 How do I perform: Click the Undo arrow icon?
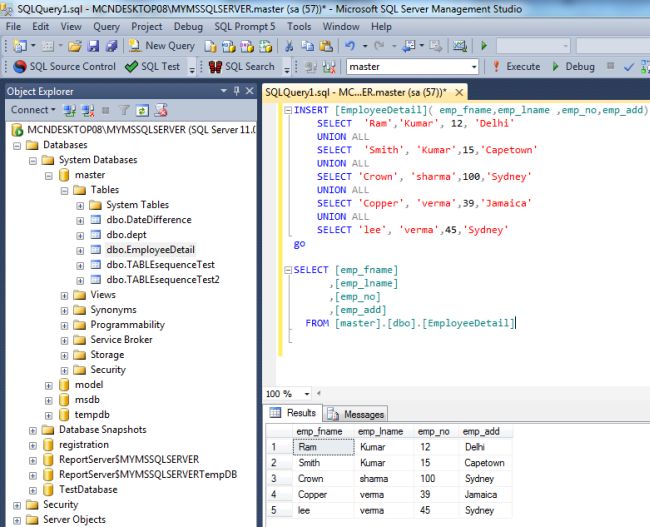click(350, 46)
